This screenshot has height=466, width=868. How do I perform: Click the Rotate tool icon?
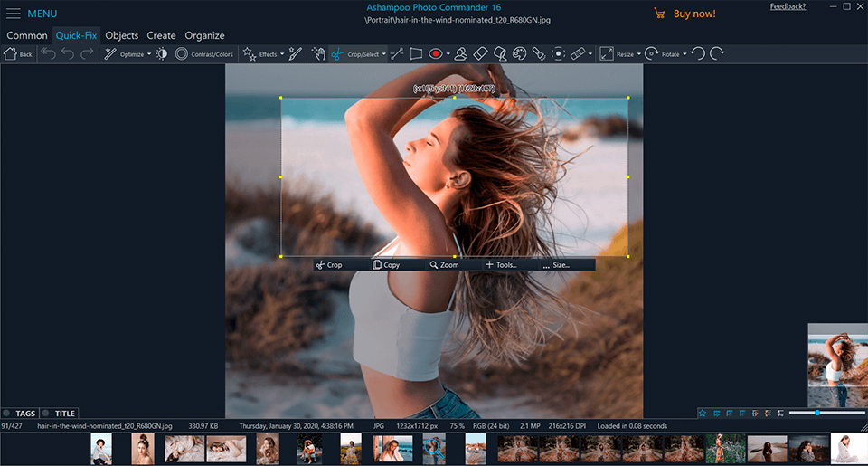652,53
